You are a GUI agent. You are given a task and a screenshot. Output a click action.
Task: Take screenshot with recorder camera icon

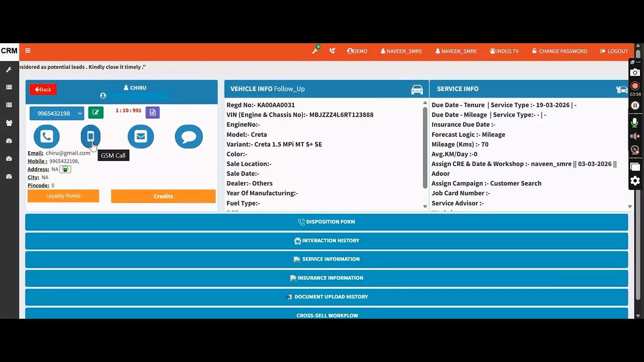(635, 72)
